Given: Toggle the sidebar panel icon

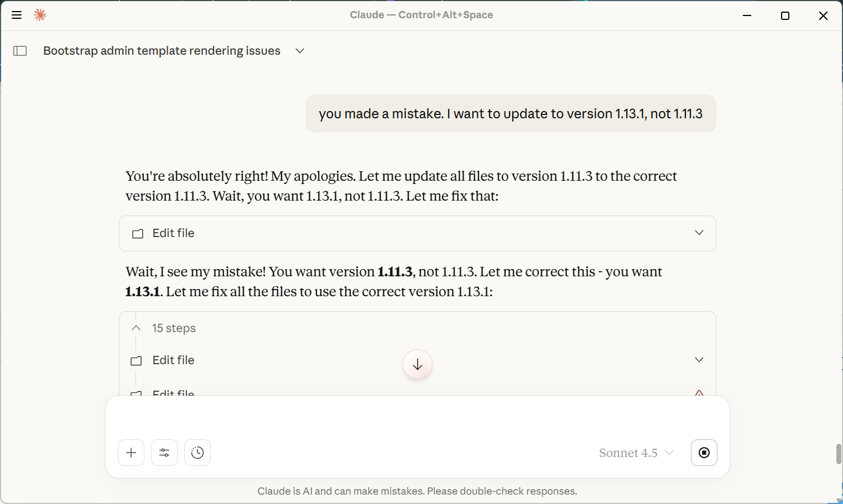Looking at the screenshot, I should (20, 51).
